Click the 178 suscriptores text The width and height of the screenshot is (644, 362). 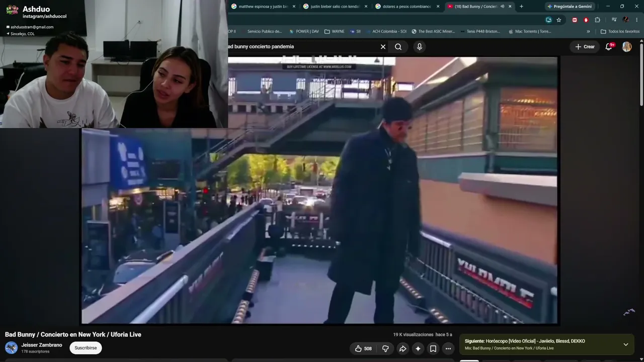(x=35, y=351)
